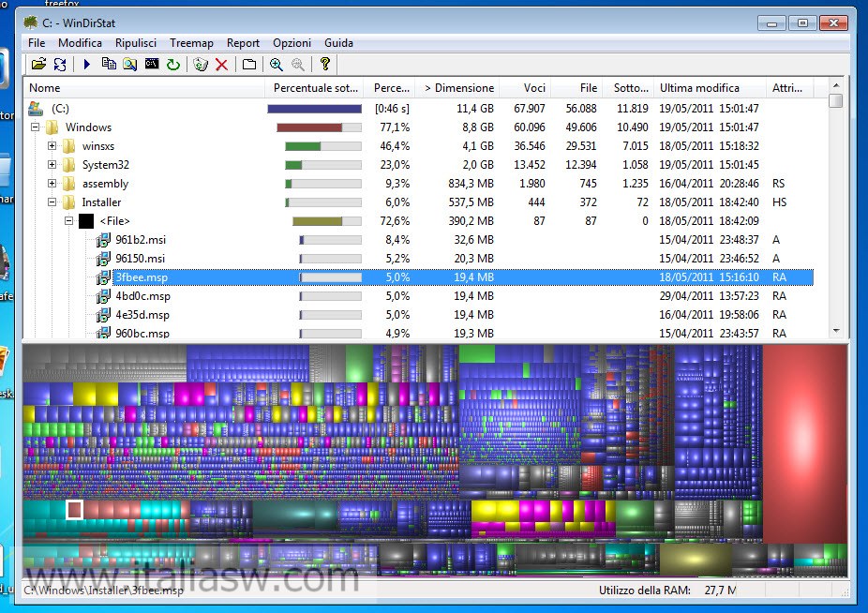Screen dimensions: 868x613
Task: Click the WinDirStat title bar tree icon
Action: coord(30,22)
